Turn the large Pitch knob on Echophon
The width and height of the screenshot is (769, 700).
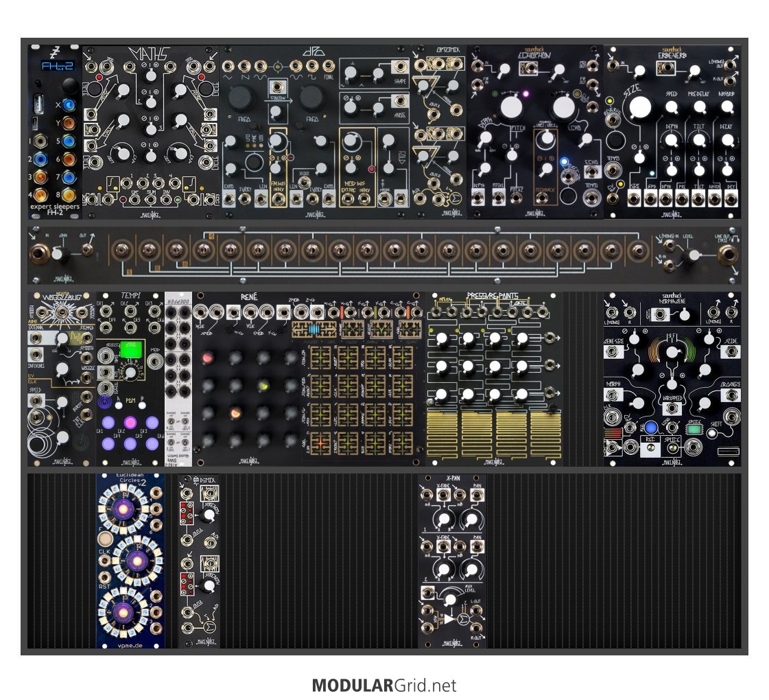click(x=511, y=106)
